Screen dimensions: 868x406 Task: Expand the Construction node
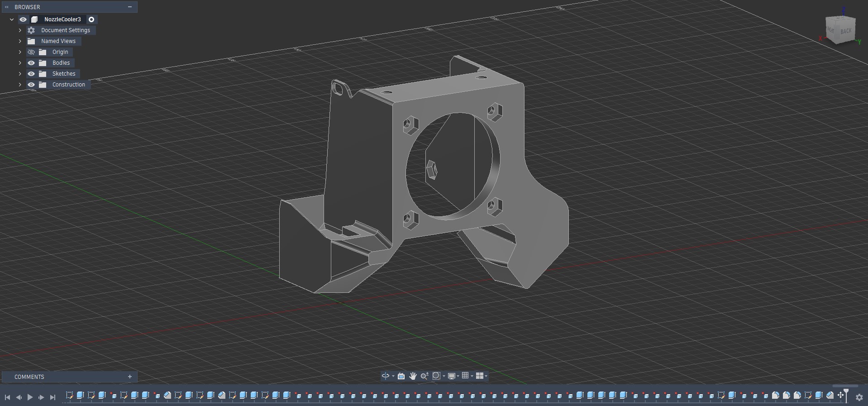pos(20,85)
